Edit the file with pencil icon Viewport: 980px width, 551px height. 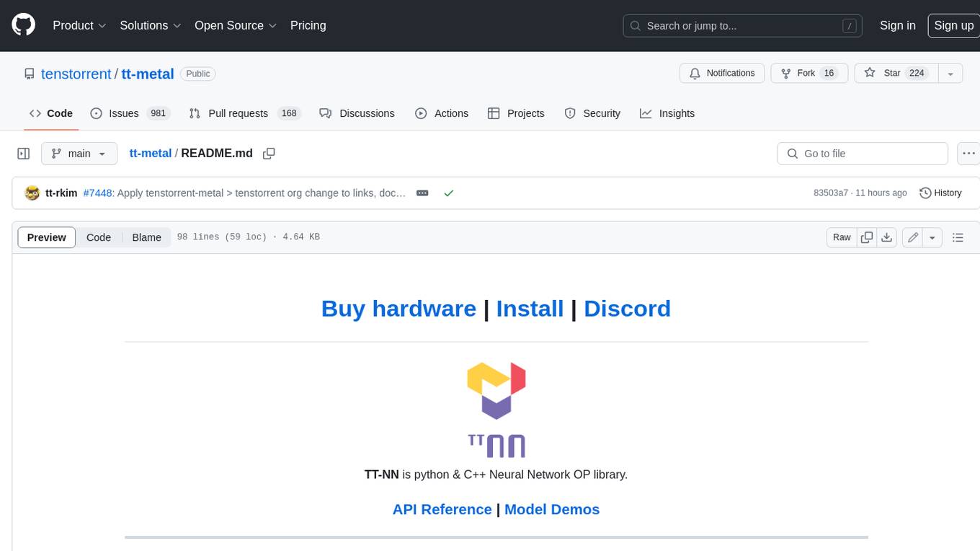click(913, 237)
